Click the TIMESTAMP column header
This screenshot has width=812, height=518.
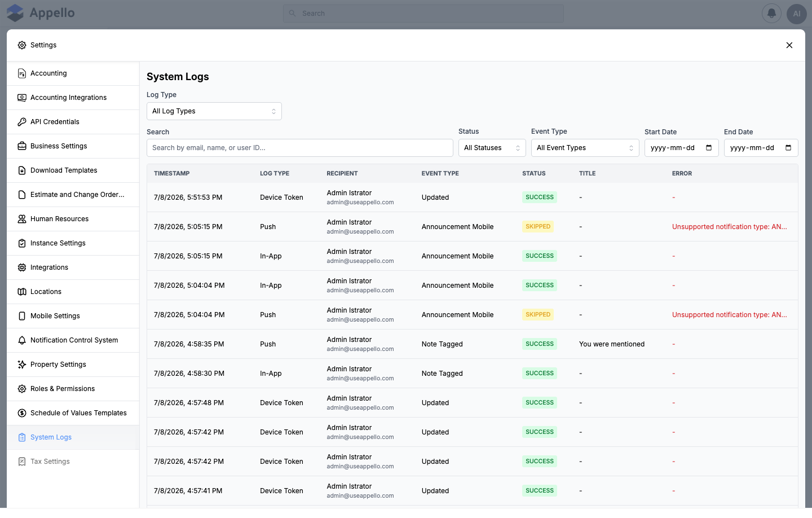tap(172, 174)
